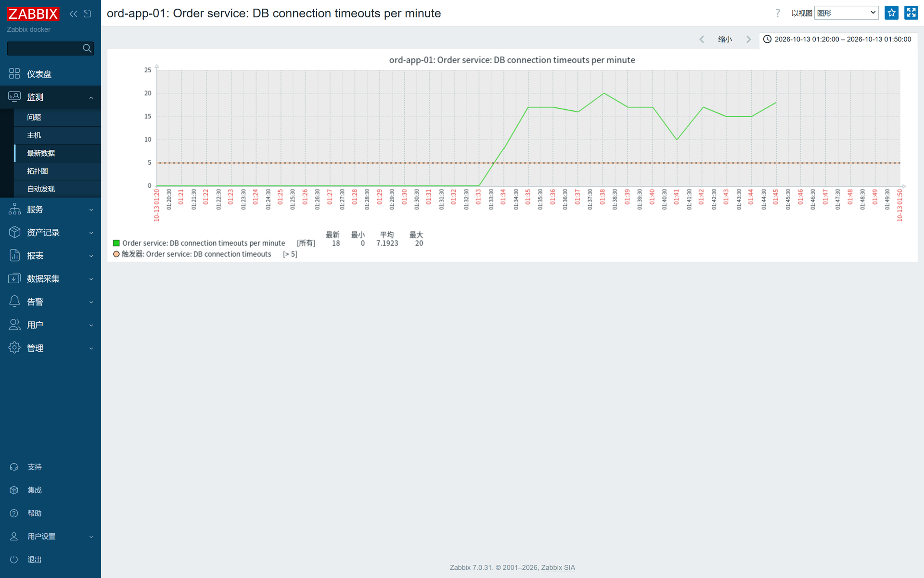Click the Zabbix docker server name
Viewport: 924px width, 578px height.
[28, 29]
